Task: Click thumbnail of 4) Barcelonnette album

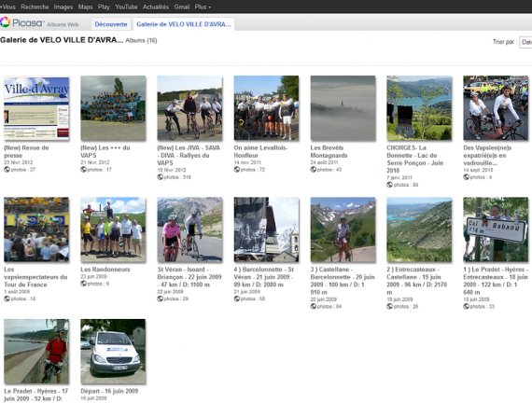Action: (266, 229)
